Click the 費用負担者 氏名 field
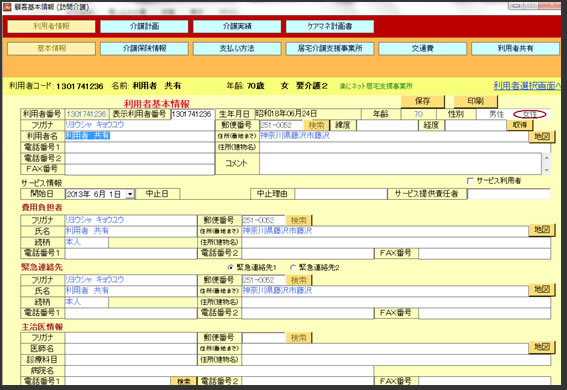This screenshot has width=567, height=390. pos(131,231)
